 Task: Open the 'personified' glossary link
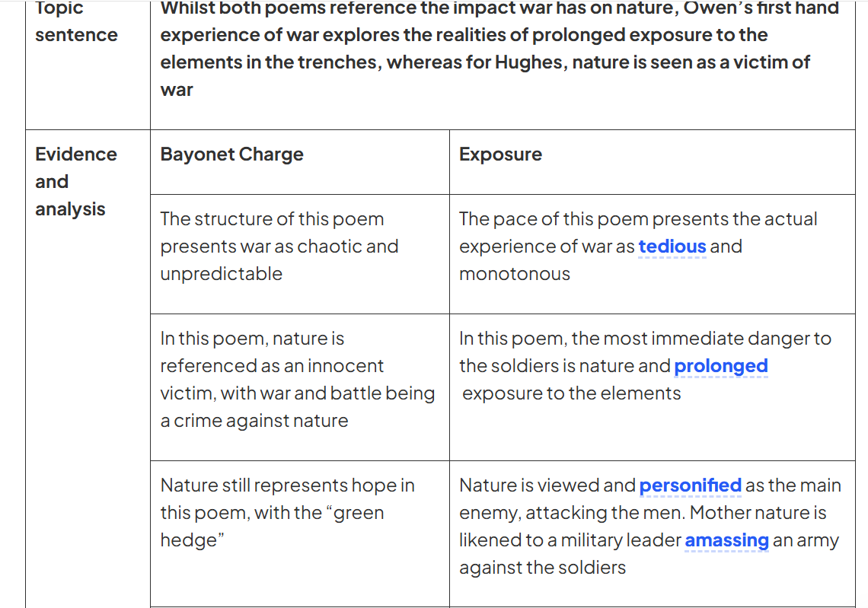690,485
